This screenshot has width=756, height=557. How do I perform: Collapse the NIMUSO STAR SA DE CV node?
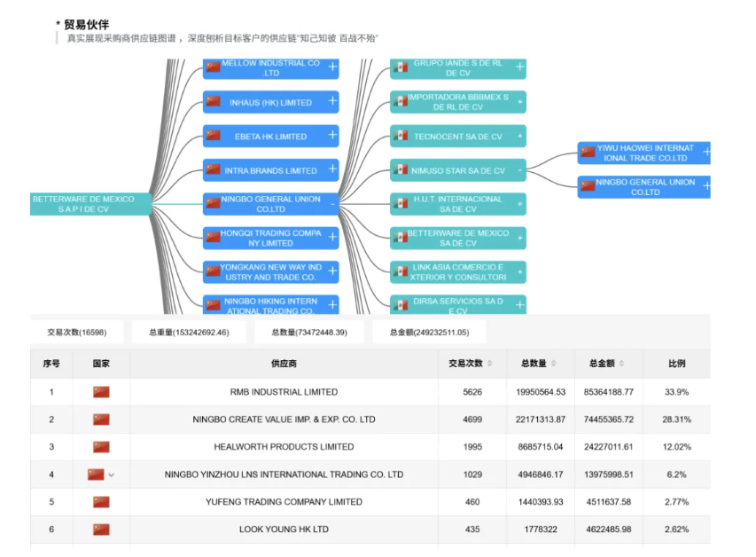pyautogui.click(x=519, y=170)
